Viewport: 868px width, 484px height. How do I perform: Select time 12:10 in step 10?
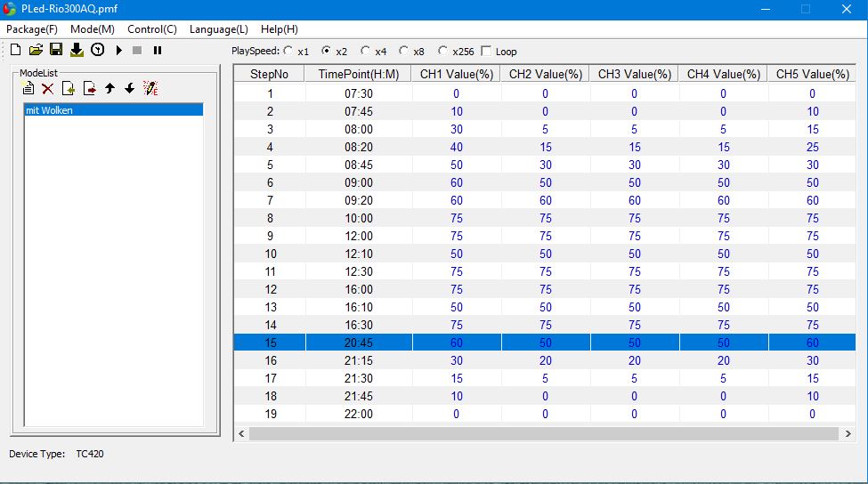coord(359,254)
